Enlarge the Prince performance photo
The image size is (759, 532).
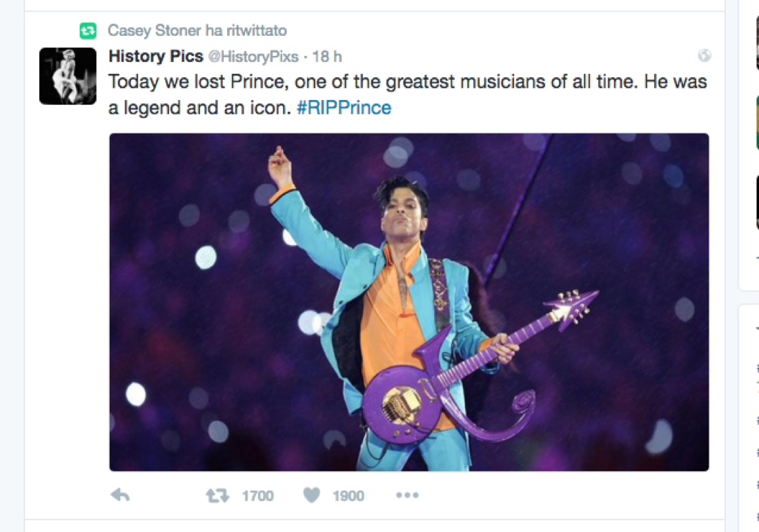[x=408, y=302]
